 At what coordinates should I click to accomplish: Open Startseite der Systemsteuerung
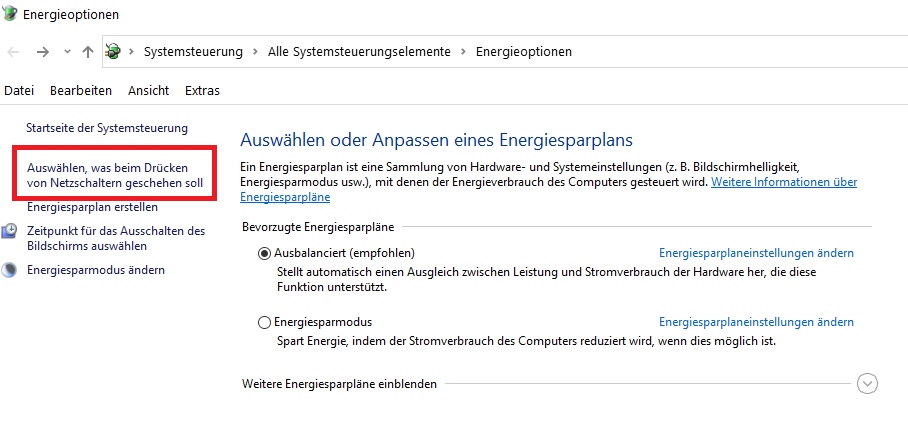106,129
